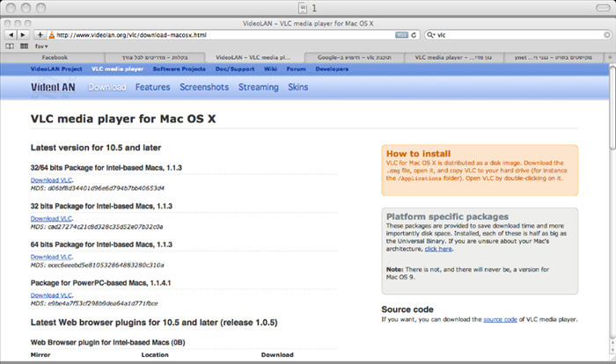
Task: Open Top Sites grid icon
Action: point(24,47)
